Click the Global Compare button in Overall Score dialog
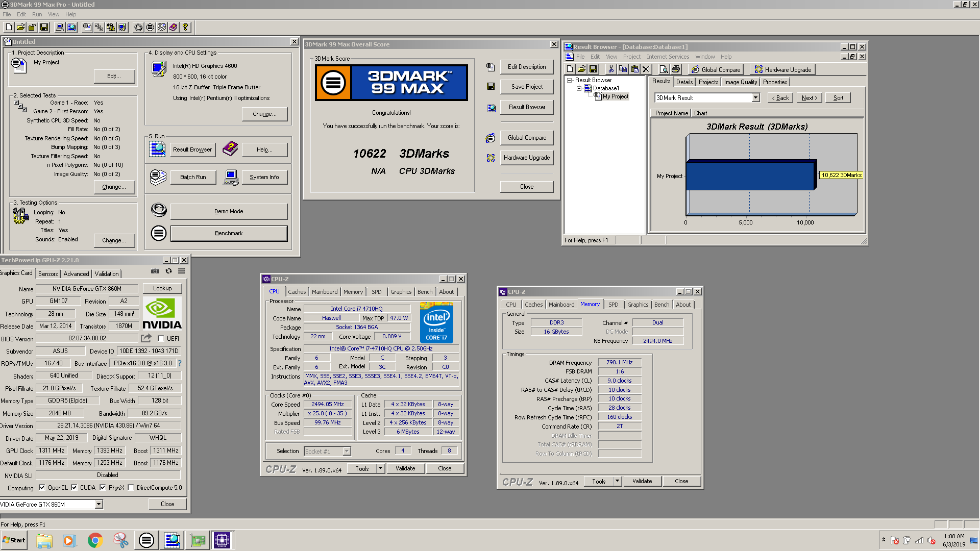 click(x=527, y=138)
